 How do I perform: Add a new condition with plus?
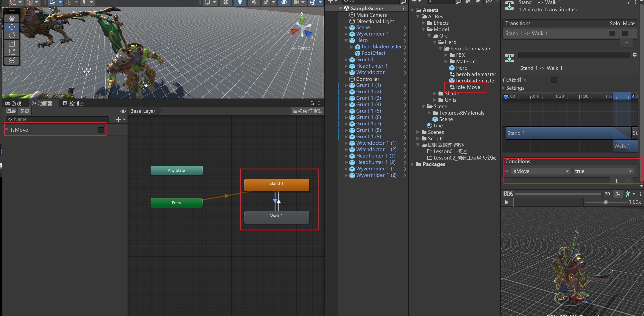click(x=617, y=181)
